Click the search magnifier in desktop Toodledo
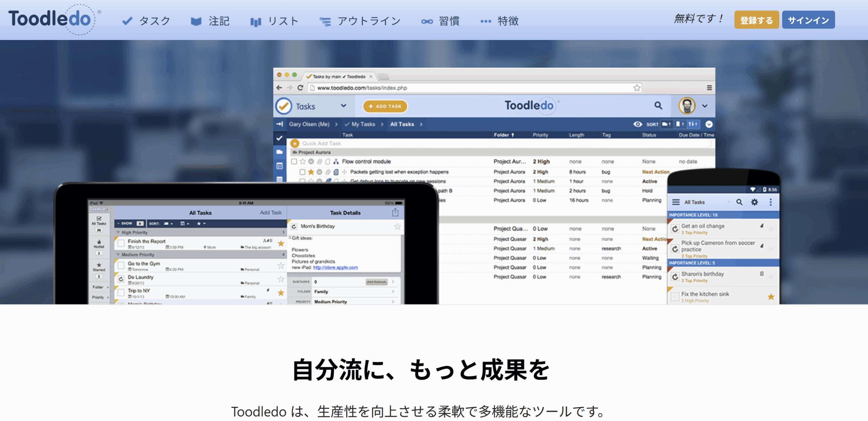The image size is (868, 421). 658,106
